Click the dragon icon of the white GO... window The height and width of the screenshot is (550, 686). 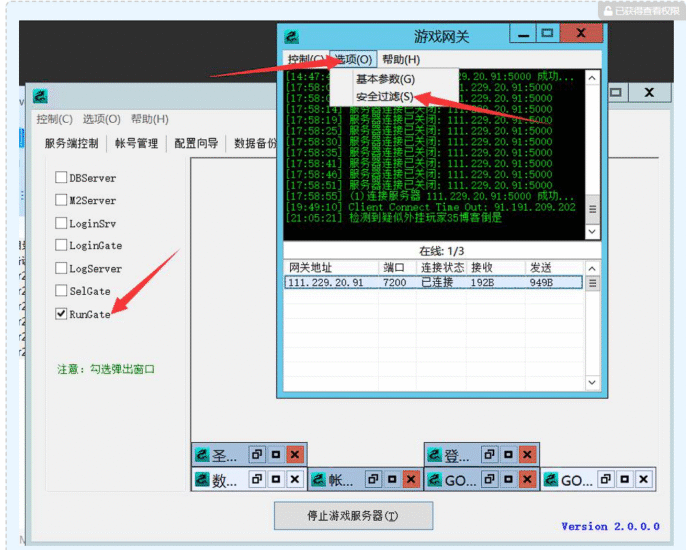551,480
